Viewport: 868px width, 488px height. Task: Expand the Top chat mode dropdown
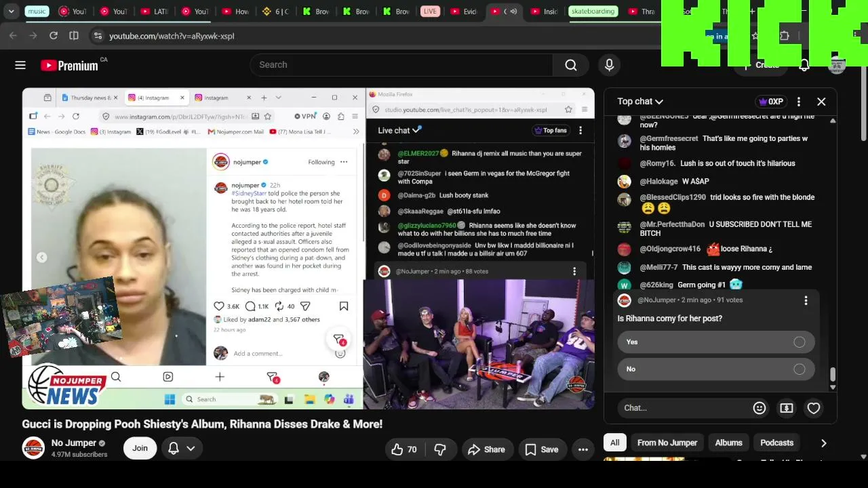pyautogui.click(x=640, y=102)
